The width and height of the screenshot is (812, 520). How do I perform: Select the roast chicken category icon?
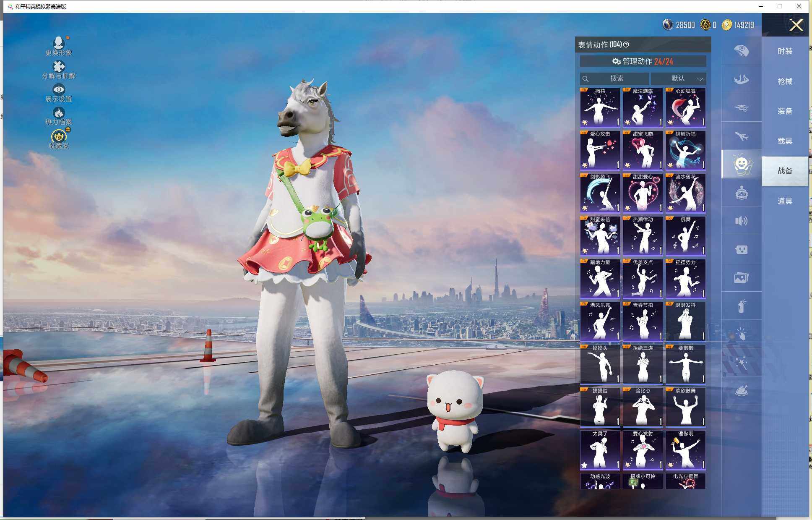click(741, 391)
